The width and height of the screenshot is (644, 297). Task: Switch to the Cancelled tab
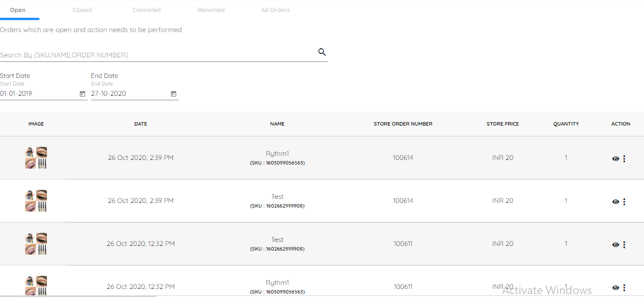pos(147,10)
